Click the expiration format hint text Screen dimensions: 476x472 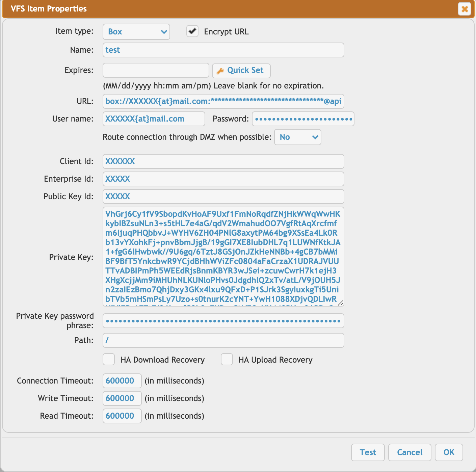tap(213, 86)
